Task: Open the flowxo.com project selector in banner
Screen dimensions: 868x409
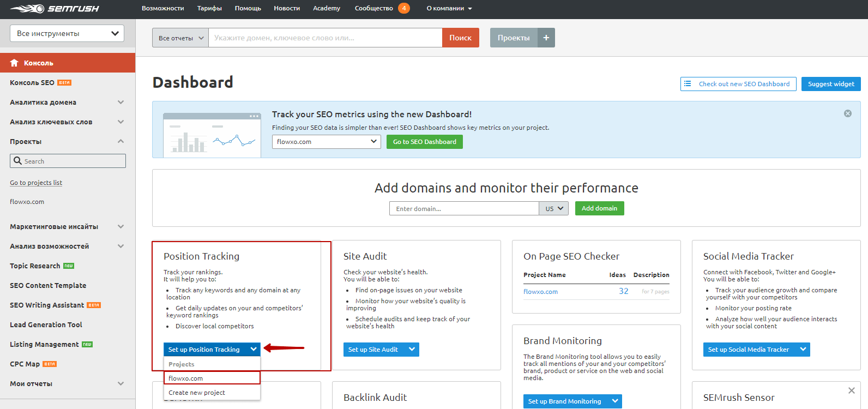Action: pos(327,142)
